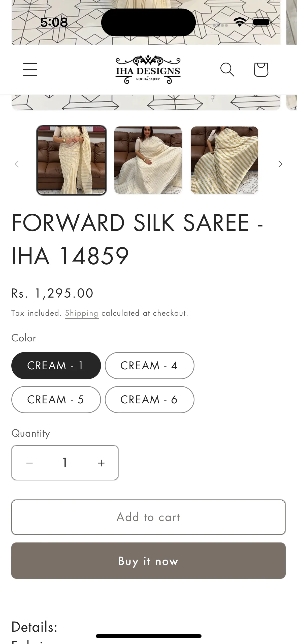Screen dimensions: 297x644
Task: View the third striped pallu thumbnail
Action: tap(224, 160)
